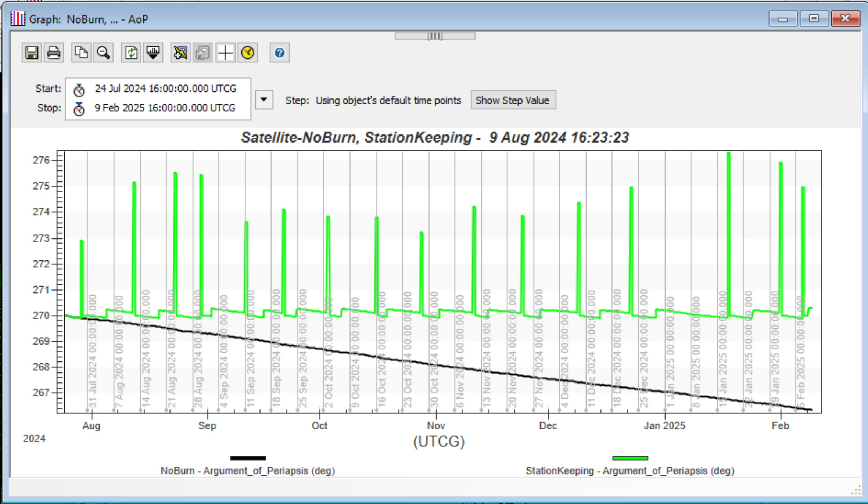Click the Aug x-axis label
The width and height of the screenshot is (868, 504).
[x=91, y=426]
